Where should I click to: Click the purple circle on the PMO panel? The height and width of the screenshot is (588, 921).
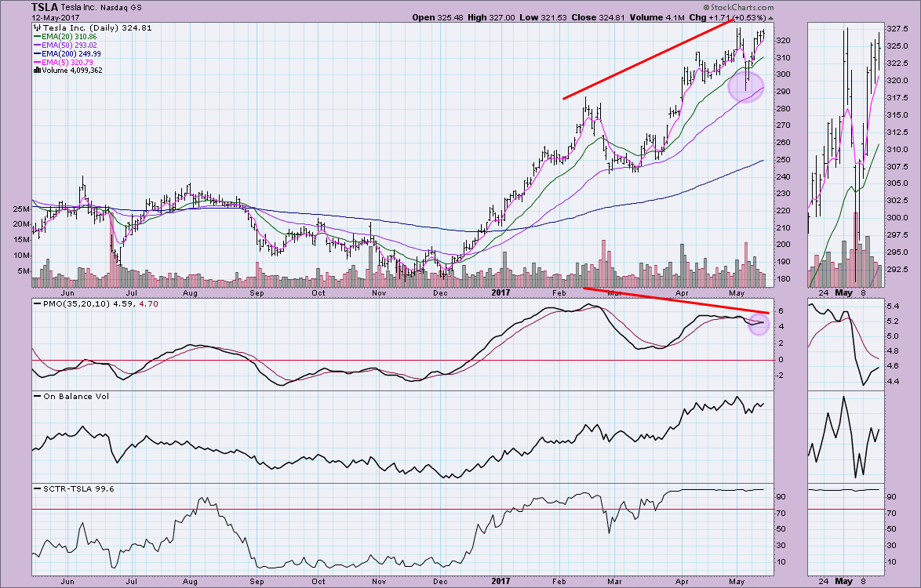click(759, 323)
